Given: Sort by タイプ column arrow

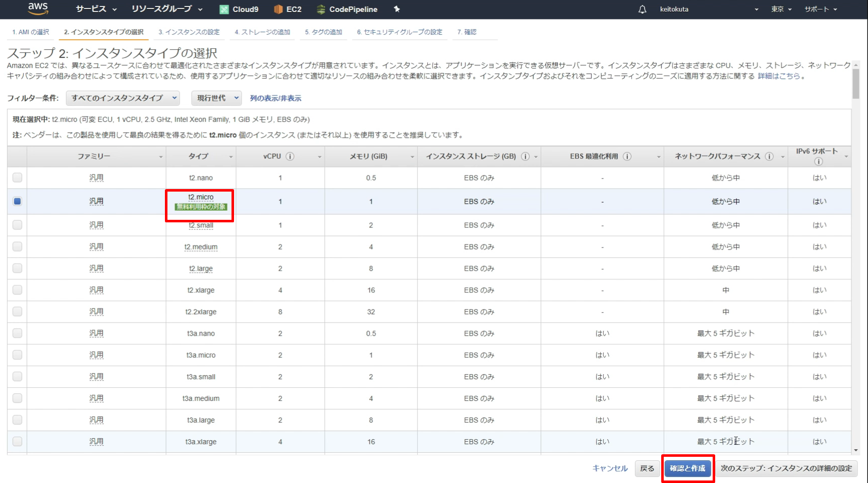Looking at the screenshot, I should click(231, 157).
